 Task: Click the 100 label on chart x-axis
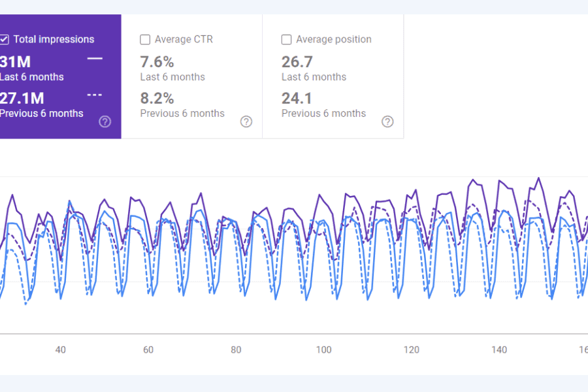tap(323, 350)
